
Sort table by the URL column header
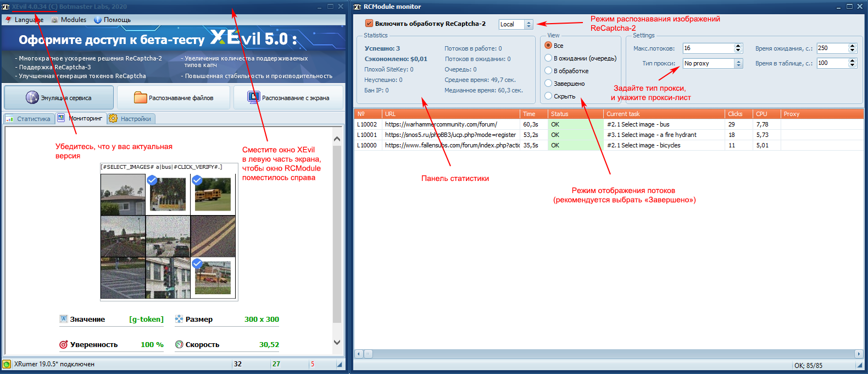tap(451, 114)
